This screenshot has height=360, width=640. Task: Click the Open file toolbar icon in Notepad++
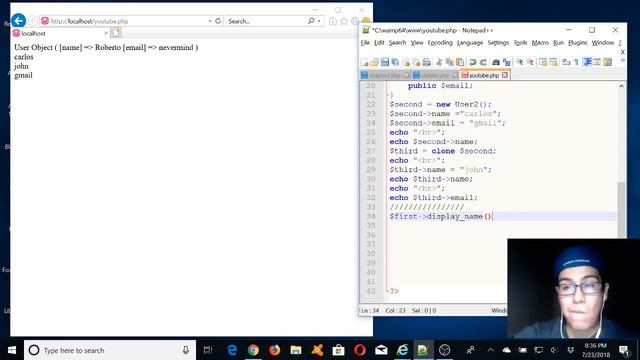point(375,62)
